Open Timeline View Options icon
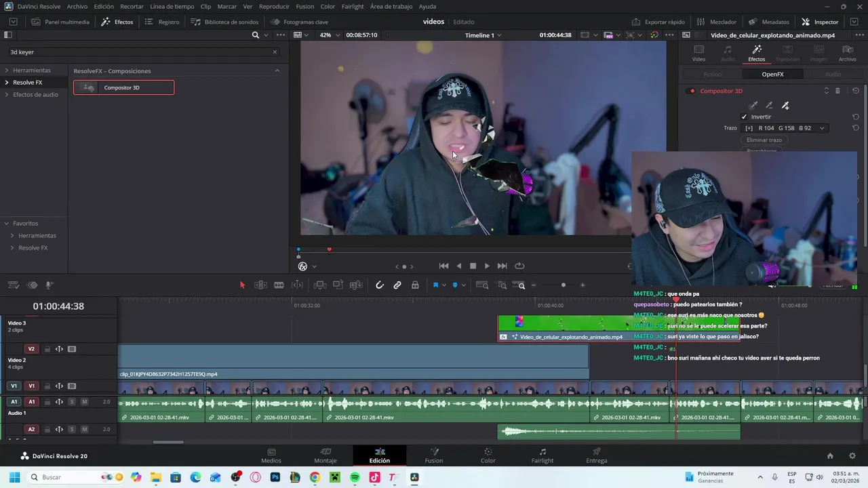 pos(13,285)
